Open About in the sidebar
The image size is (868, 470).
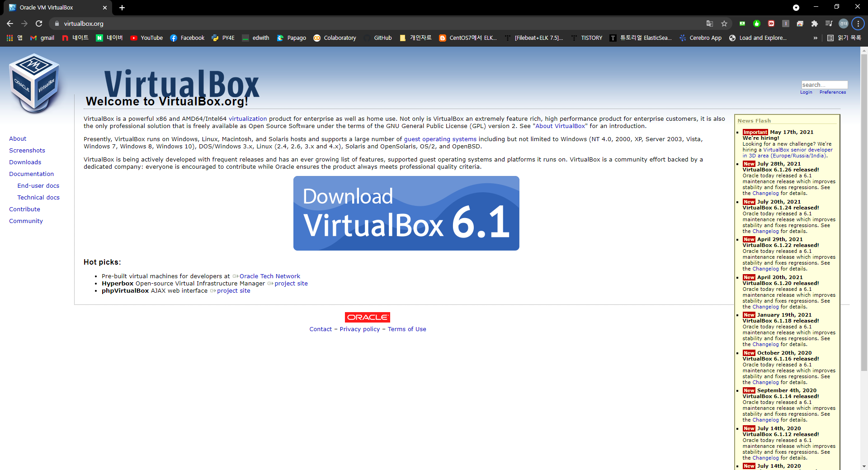[18, 138]
